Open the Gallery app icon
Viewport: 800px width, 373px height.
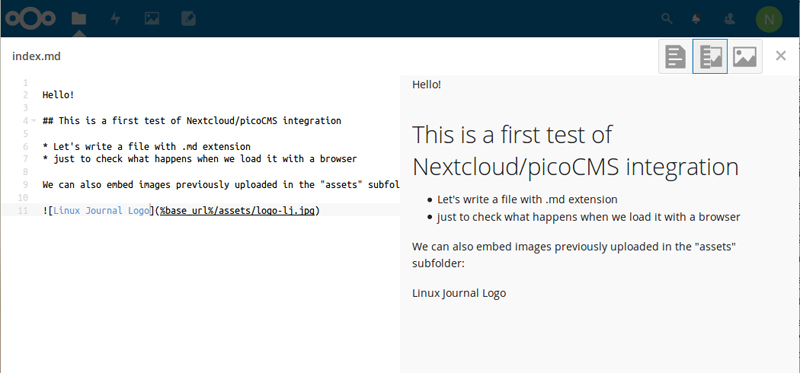click(x=152, y=19)
